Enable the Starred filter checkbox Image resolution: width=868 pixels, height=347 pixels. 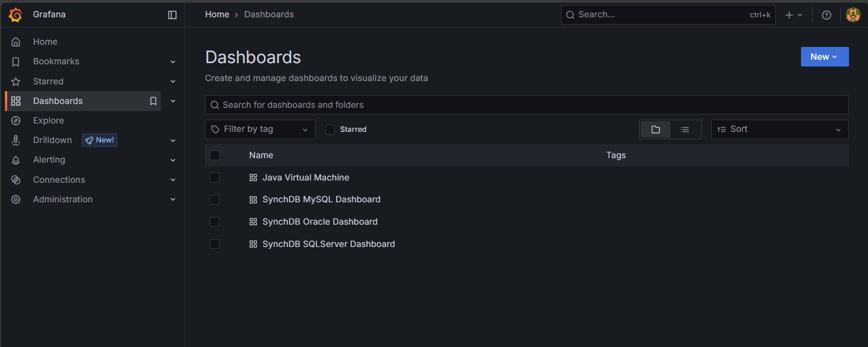point(330,130)
